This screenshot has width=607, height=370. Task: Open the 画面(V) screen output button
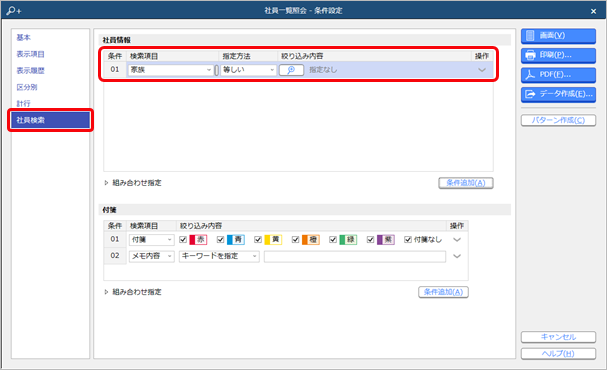[558, 36]
